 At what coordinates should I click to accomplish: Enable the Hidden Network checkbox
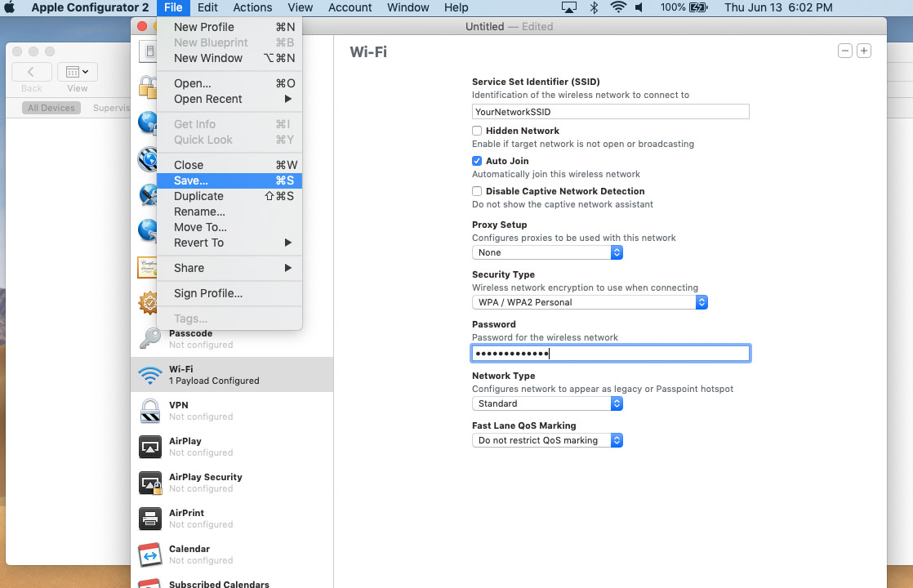[477, 131]
